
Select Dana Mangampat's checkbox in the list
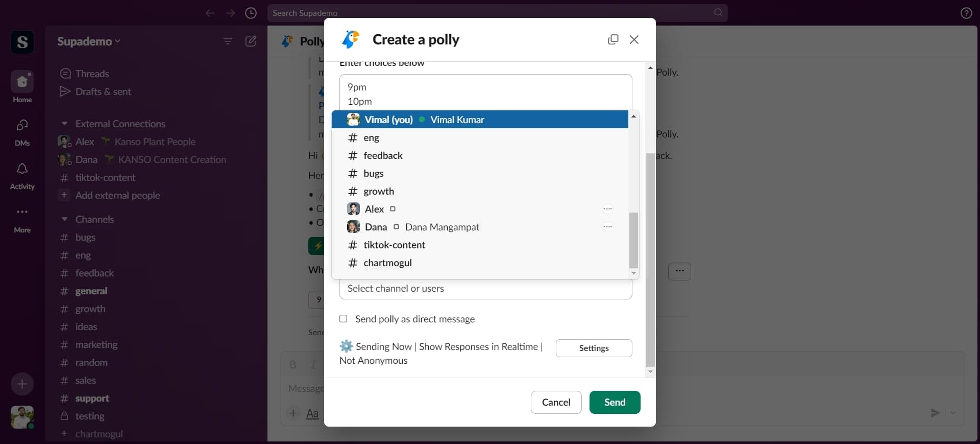(x=397, y=227)
